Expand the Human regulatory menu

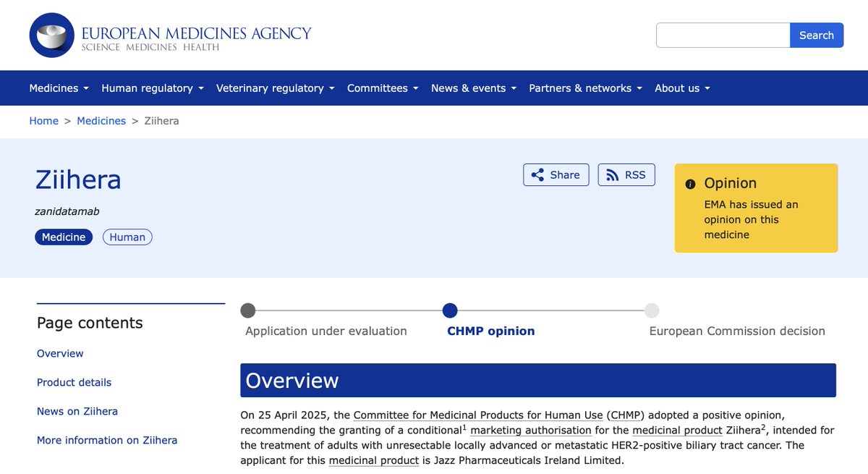pos(153,88)
